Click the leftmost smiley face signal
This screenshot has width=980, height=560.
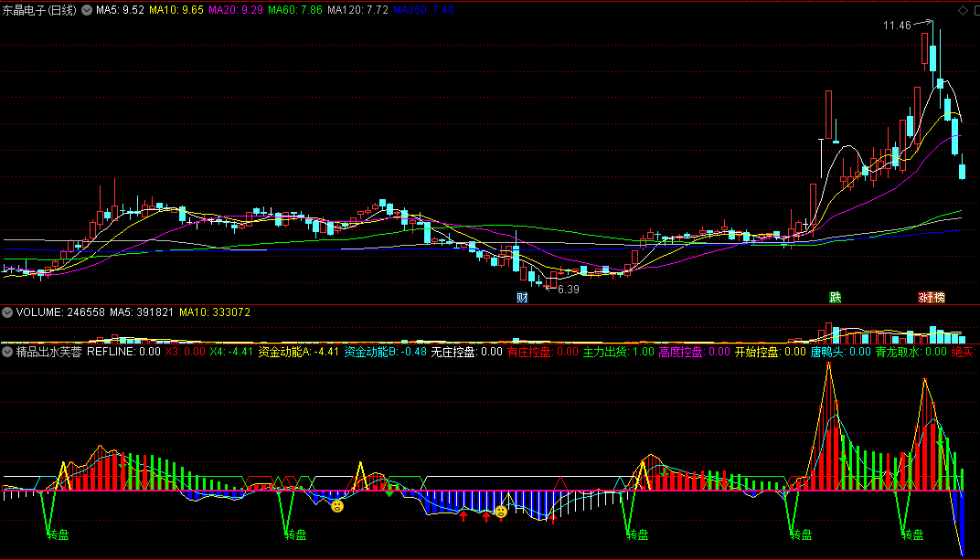pos(336,506)
